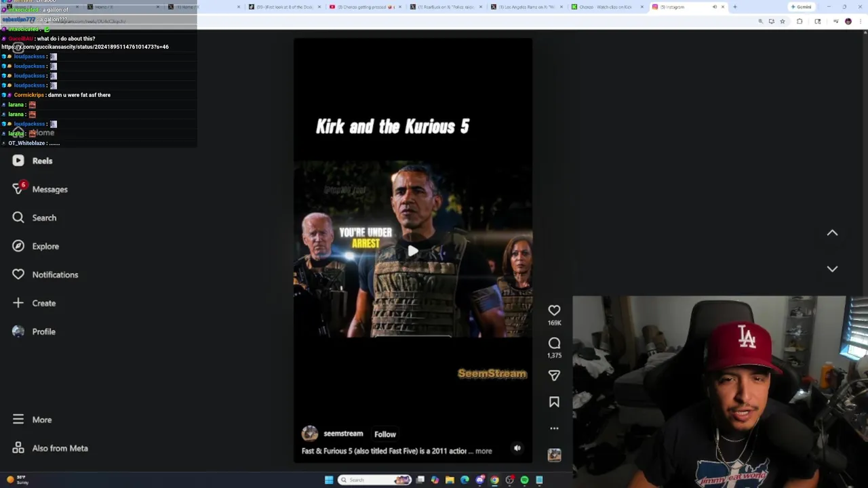The width and height of the screenshot is (868, 488).
Task: Open Reels in the Instagram sidebar
Action: pyautogui.click(x=33, y=161)
